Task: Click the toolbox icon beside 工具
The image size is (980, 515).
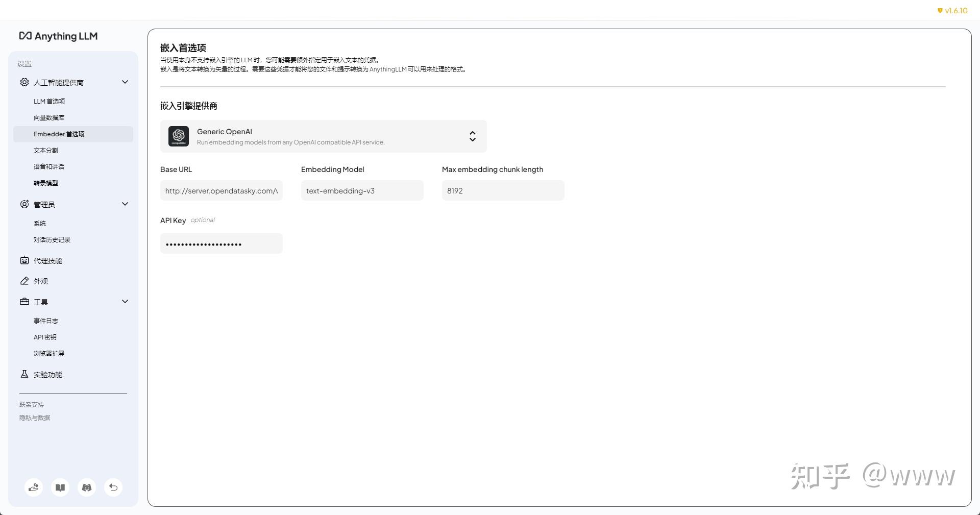Action: click(x=24, y=302)
